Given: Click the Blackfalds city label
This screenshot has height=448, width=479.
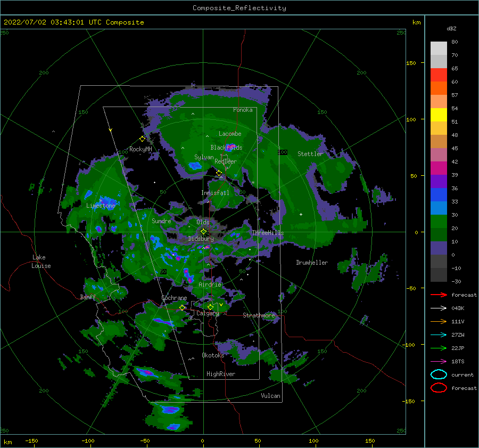Looking at the screenshot, I should (x=226, y=148).
